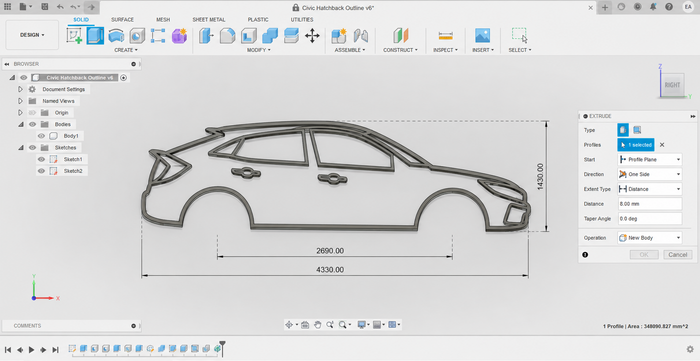The image size is (700, 361).
Task: Activate the Move/Copy arrows tool
Action: click(312, 36)
